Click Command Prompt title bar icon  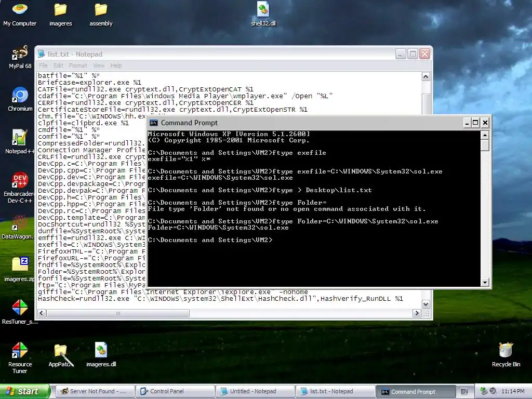pyautogui.click(x=153, y=123)
